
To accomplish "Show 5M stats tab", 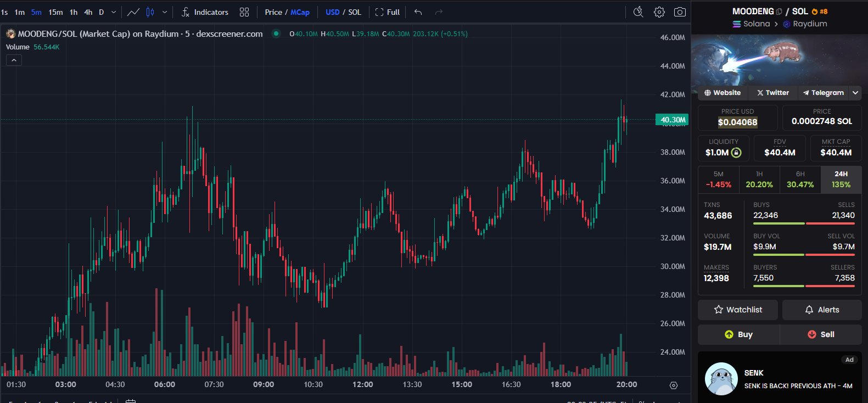I will point(718,179).
